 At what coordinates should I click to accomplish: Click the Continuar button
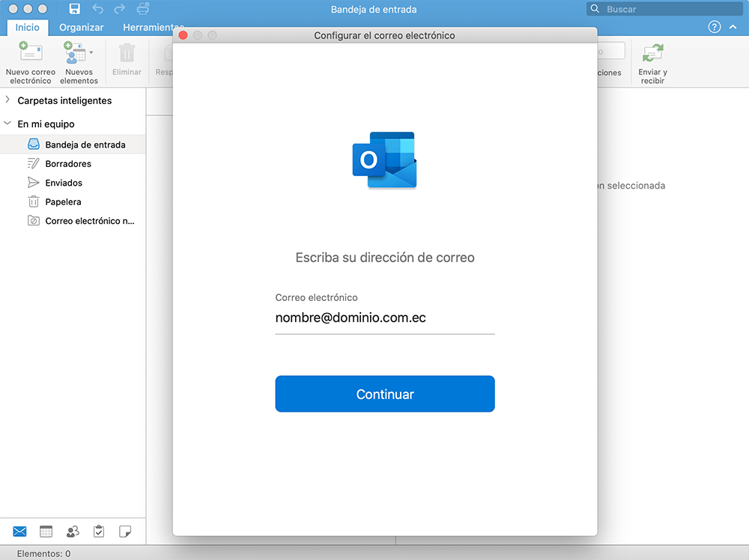click(385, 394)
